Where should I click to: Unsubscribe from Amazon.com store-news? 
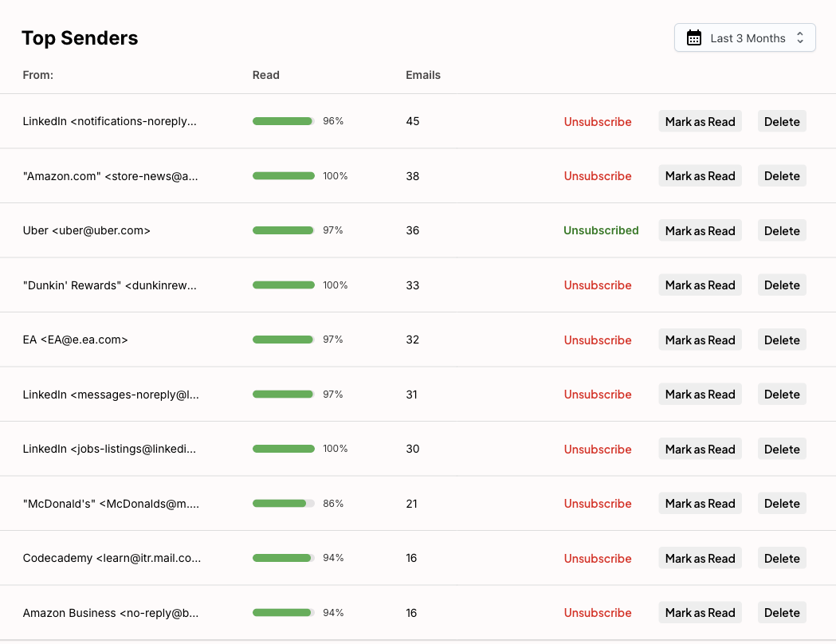[598, 176]
